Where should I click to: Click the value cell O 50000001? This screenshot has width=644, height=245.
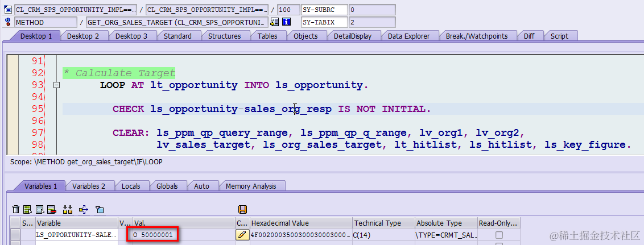(184, 235)
